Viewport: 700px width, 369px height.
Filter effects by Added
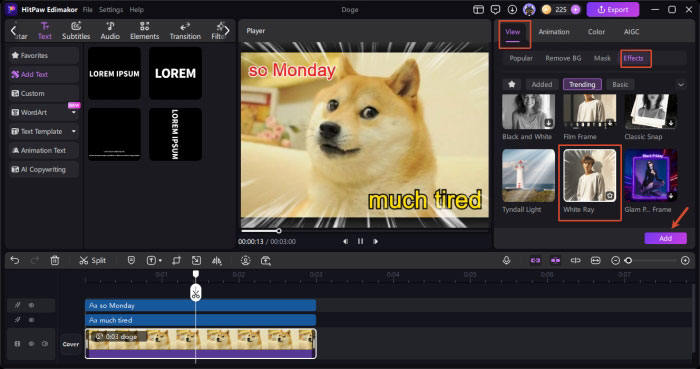pyautogui.click(x=542, y=84)
